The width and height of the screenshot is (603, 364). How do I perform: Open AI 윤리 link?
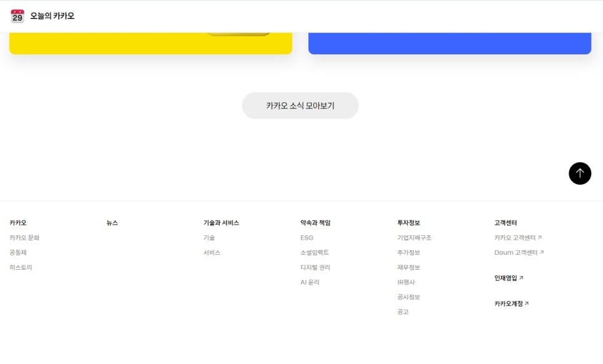click(310, 282)
